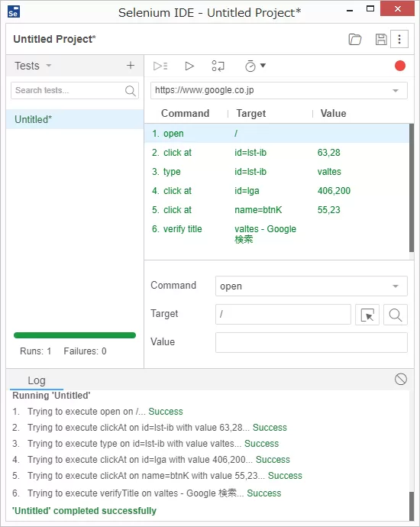The height and width of the screenshot is (527, 420).
Task: Save the project with the floppy icon
Action: (381, 39)
